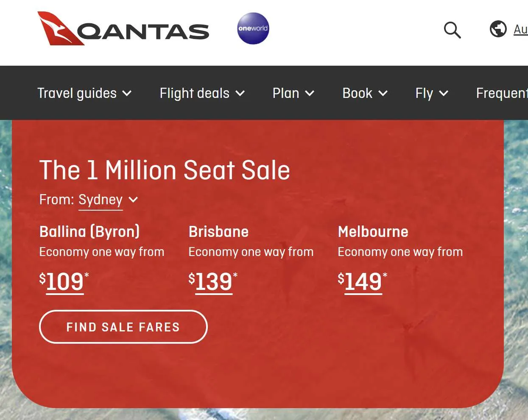Click the Melbourne destination heading
This screenshot has width=528, height=420.
pyautogui.click(x=373, y=232)
